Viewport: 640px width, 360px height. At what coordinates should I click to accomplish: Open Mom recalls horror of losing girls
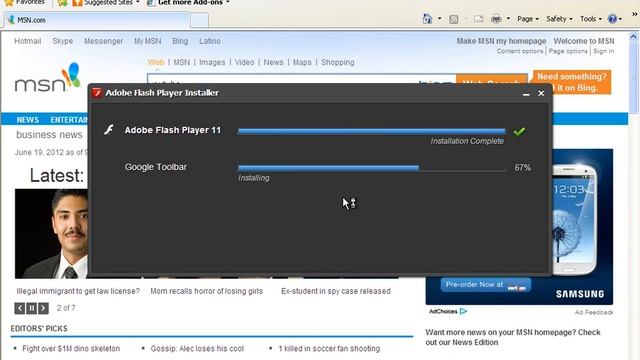(x=207, y=291)
